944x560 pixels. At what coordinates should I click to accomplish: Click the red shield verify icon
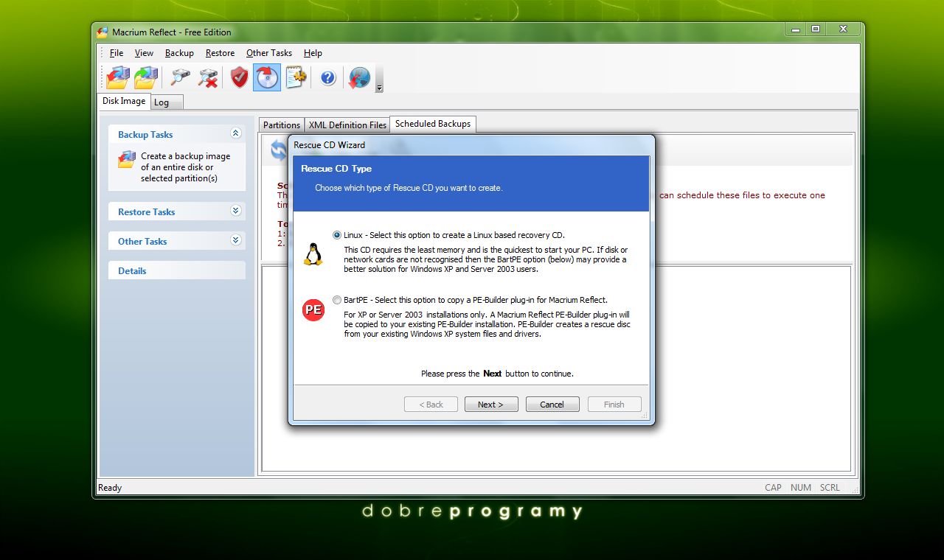[x=239, y=77]
